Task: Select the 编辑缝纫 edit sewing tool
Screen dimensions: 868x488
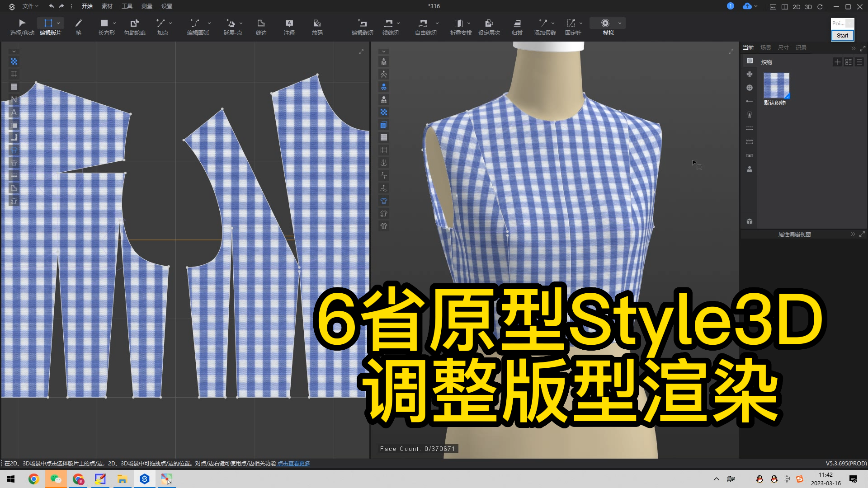Action: [x=363, y=27]
